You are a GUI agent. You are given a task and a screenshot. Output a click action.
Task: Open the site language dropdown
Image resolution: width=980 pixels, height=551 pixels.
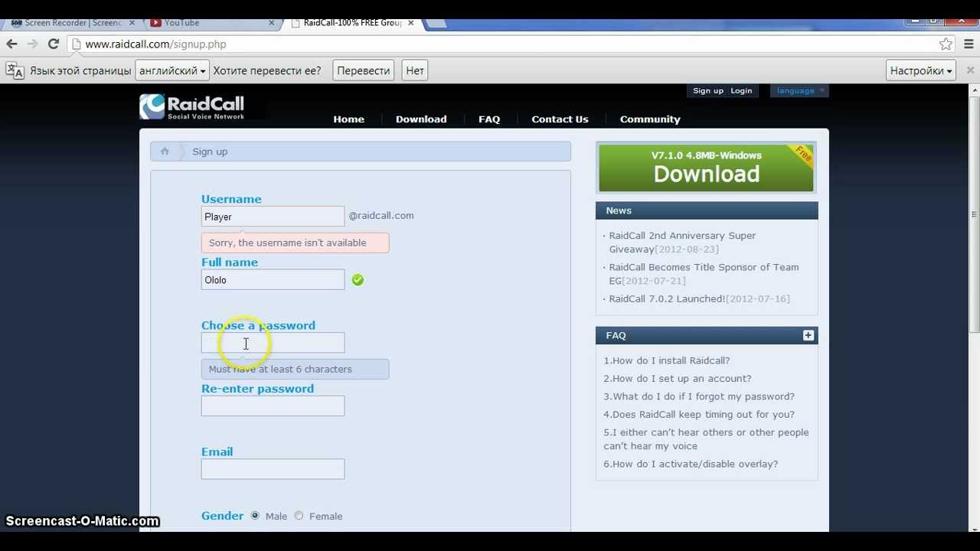click(800, 90)
